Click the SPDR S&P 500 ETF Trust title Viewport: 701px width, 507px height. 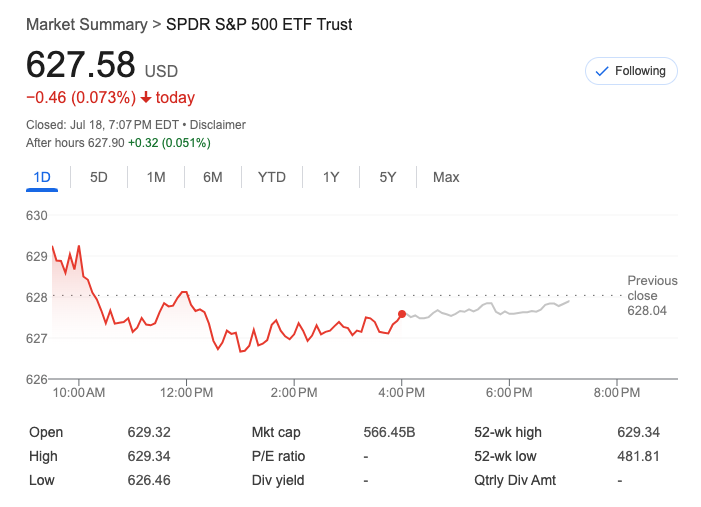[259, 24]
